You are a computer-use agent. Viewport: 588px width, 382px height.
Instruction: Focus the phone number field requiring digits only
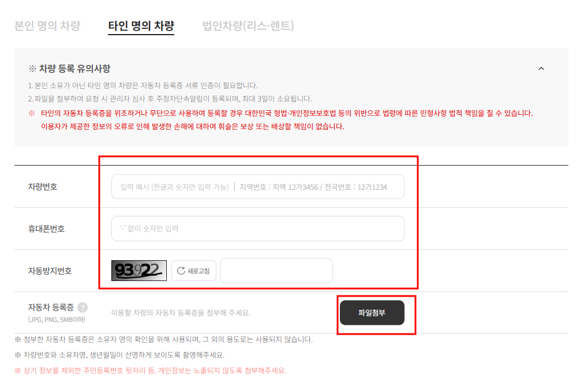(x=258, y=229)
